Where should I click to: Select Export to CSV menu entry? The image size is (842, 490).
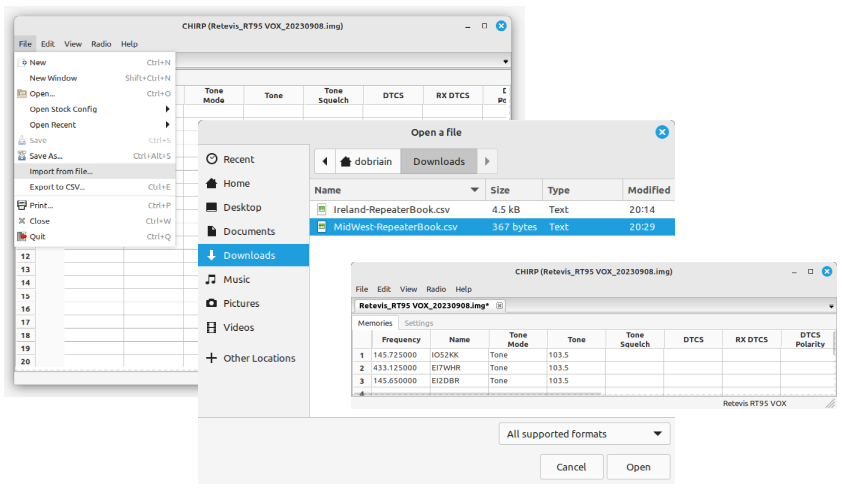(95, 187)
